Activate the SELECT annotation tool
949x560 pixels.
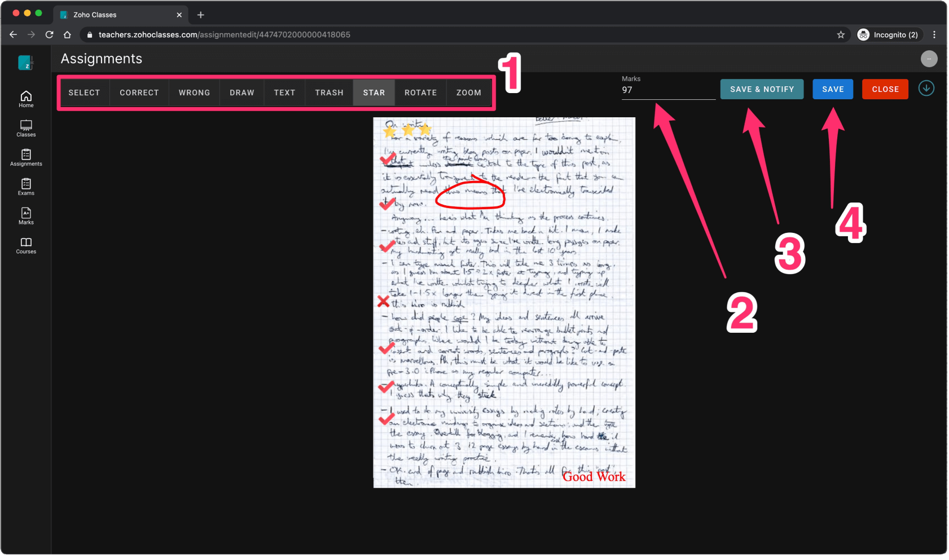click(x=84, y=92)
